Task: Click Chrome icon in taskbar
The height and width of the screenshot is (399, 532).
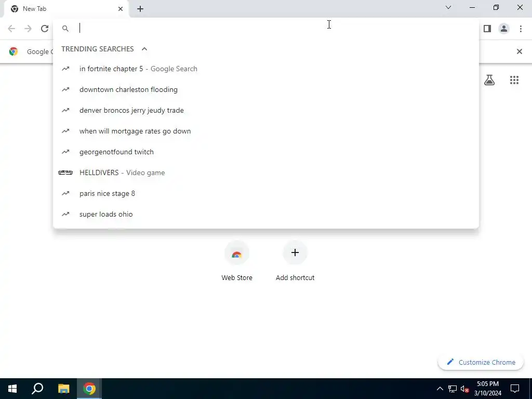Action: (x=89, y=389)
